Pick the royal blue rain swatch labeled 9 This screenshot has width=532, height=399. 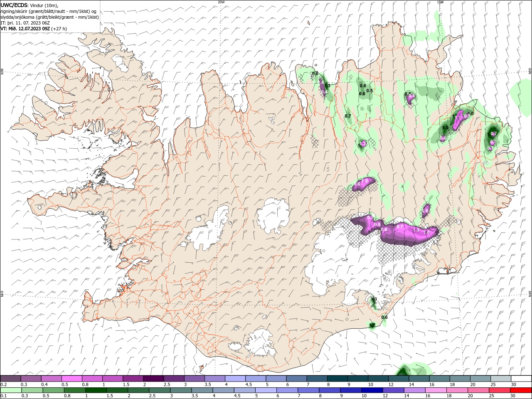point(351,390)
